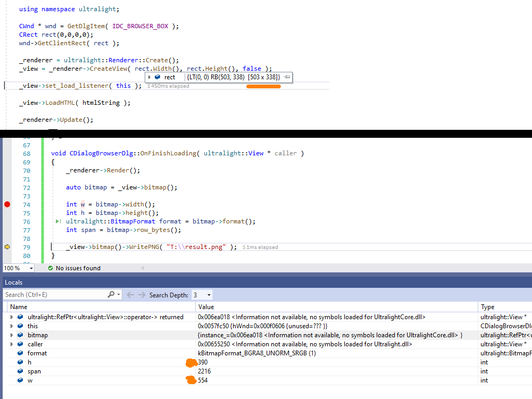Click the rect variable icon in data tip
The height and width of the screenshot is (399, 532).
coord(157,77)
